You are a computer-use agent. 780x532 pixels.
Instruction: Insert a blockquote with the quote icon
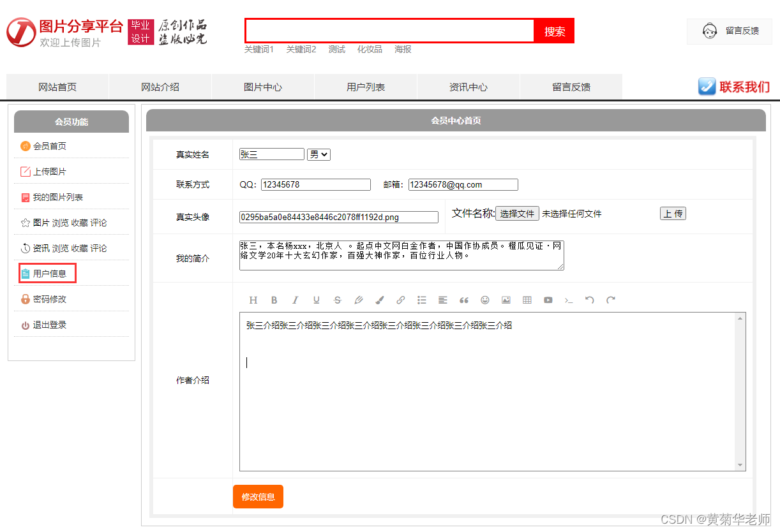coord(464,300)
